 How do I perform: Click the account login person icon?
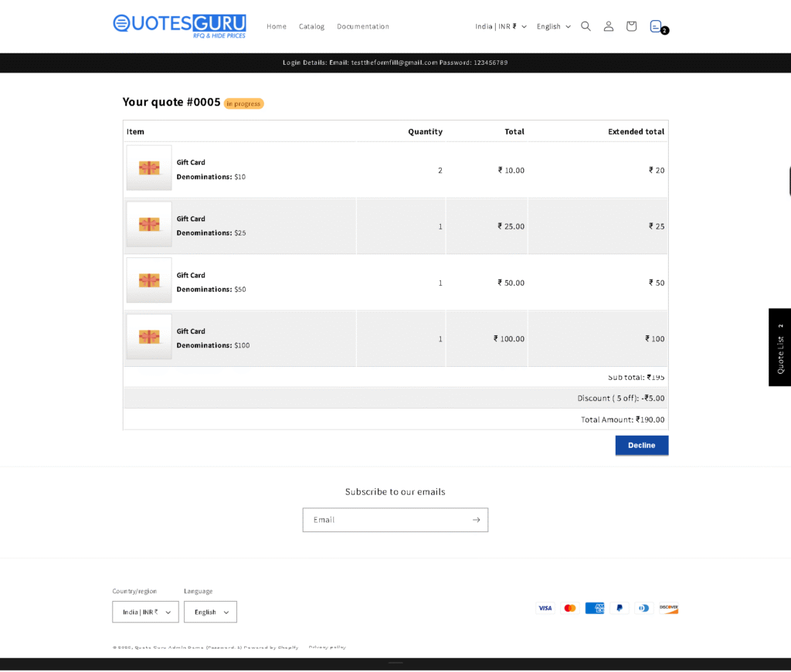point(609,26)
